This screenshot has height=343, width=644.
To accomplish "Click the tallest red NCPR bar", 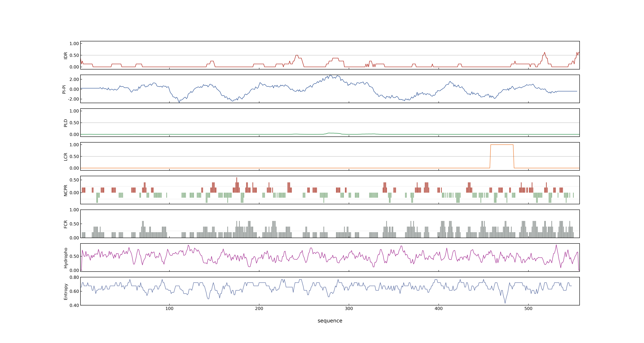I will 237,185.
